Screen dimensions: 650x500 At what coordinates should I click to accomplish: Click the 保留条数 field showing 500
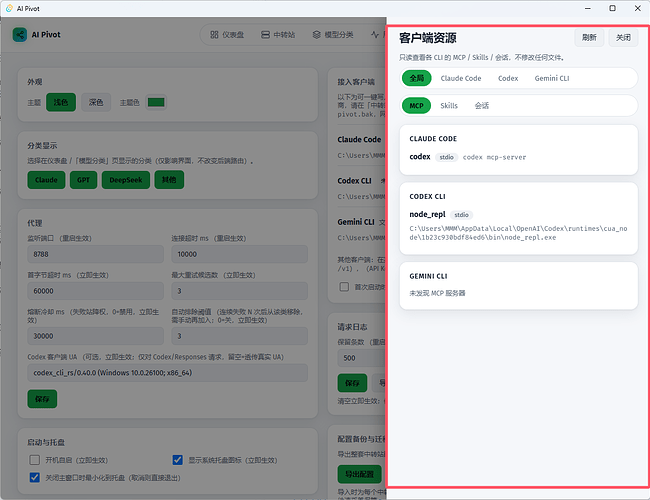click(362, 358)
